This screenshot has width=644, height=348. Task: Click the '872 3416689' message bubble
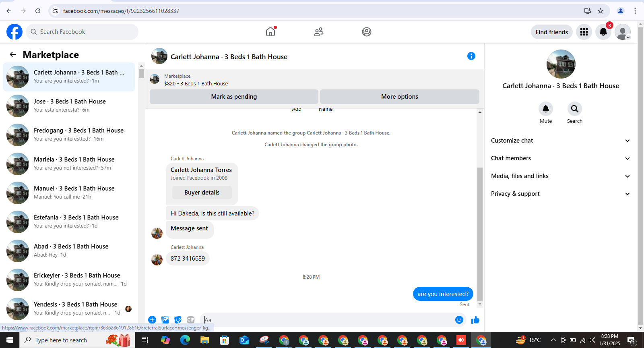pos(188,259)
